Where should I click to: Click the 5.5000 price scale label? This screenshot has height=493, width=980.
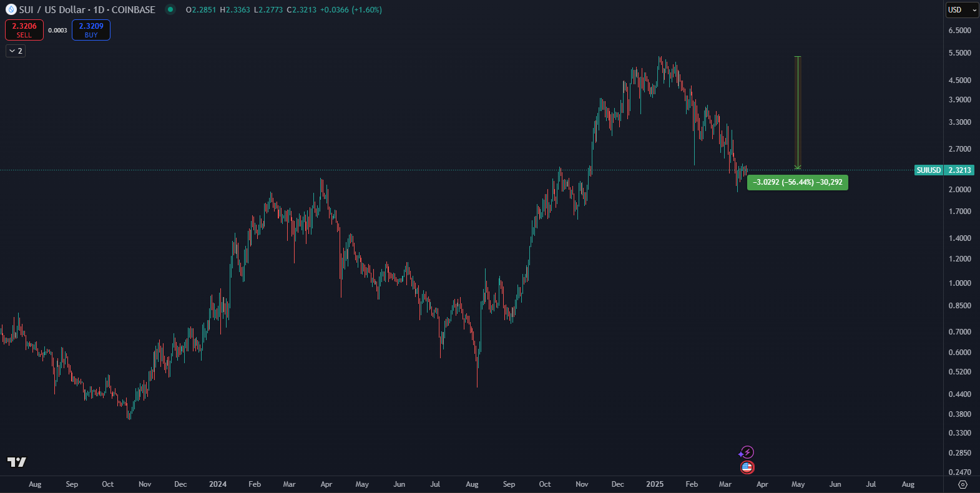tap(959, 53)
